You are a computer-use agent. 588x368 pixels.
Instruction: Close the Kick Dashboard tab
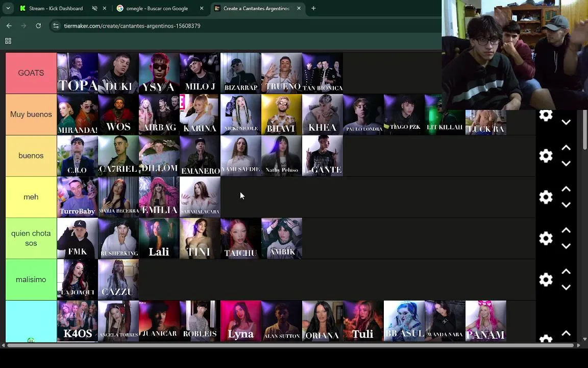tap(104, 8)
